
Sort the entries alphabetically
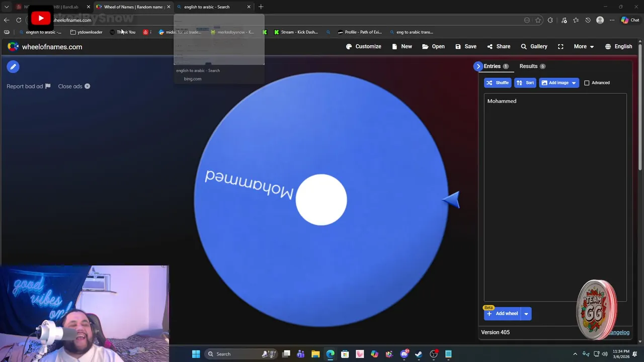[525, 82]
